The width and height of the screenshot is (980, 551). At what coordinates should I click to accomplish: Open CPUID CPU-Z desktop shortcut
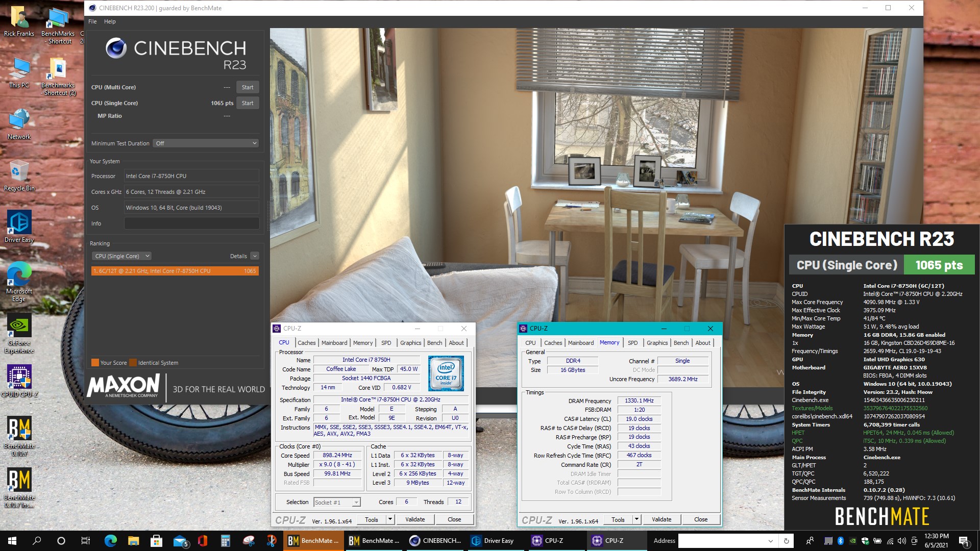[x=19, y=381]
